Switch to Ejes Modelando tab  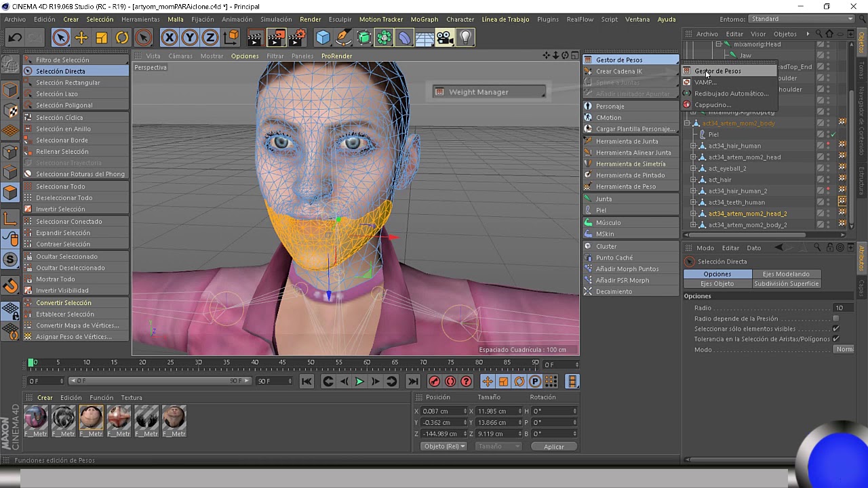point(786,274)
